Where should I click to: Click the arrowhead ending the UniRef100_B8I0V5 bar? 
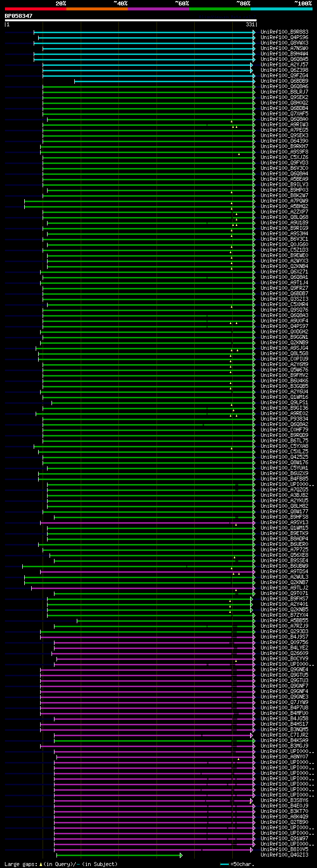[252, 850]
